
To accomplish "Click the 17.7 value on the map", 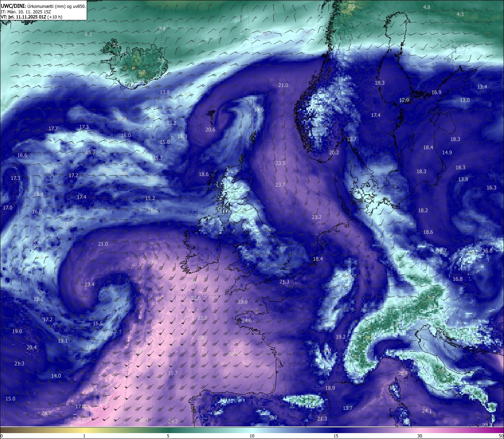I will pos(53,128).
